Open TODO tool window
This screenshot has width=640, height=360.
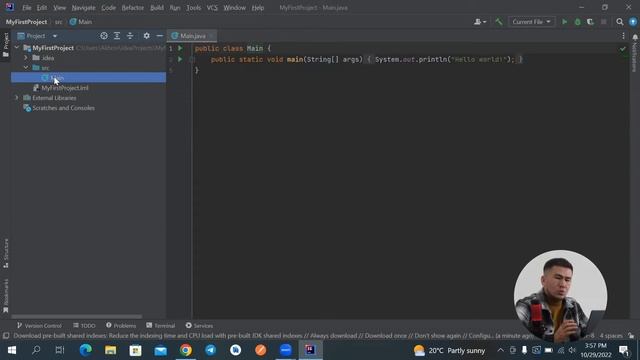[84, 326]
